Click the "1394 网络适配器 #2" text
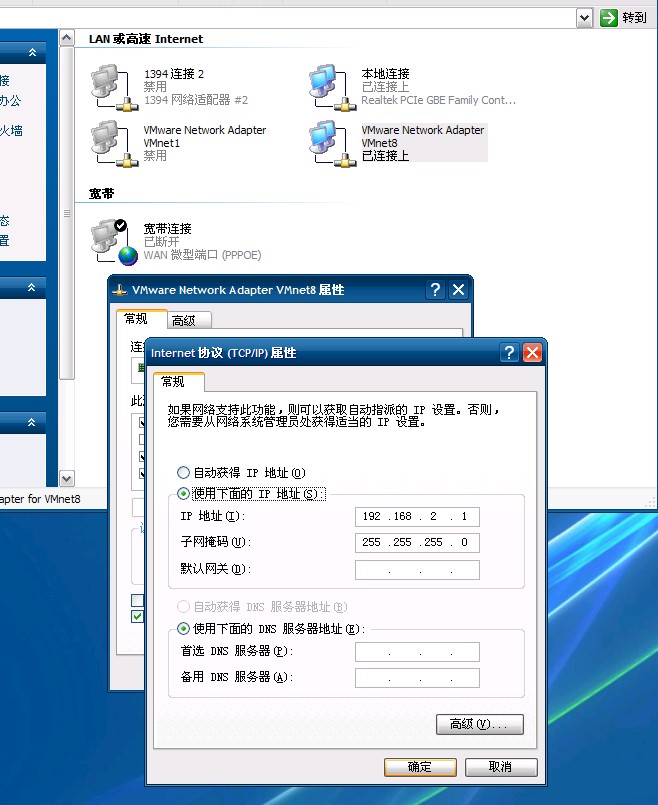The image size is (658, 805). pyautogui.click(x=196, y=100)
